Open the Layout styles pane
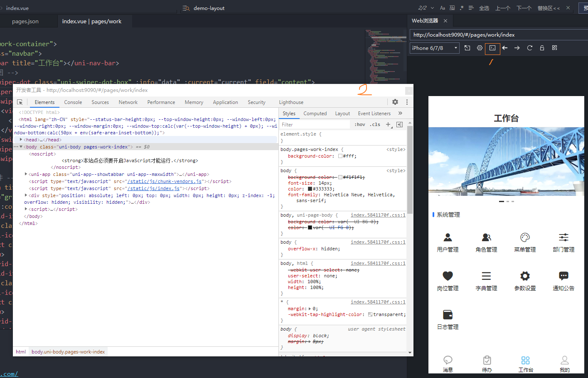Image resolution: width=588 pixels, height=378 pixels. (x=342, y=114)
